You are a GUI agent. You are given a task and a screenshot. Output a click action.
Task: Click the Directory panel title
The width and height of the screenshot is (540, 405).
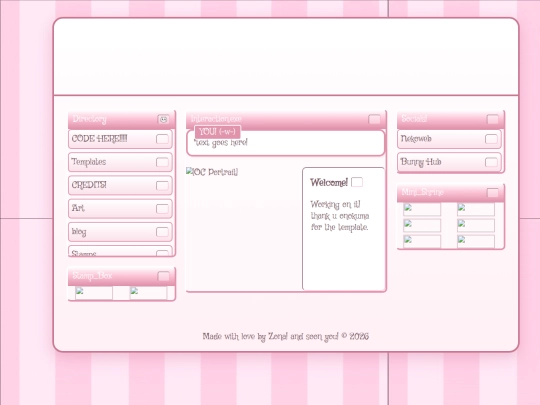tap(90, 119)
